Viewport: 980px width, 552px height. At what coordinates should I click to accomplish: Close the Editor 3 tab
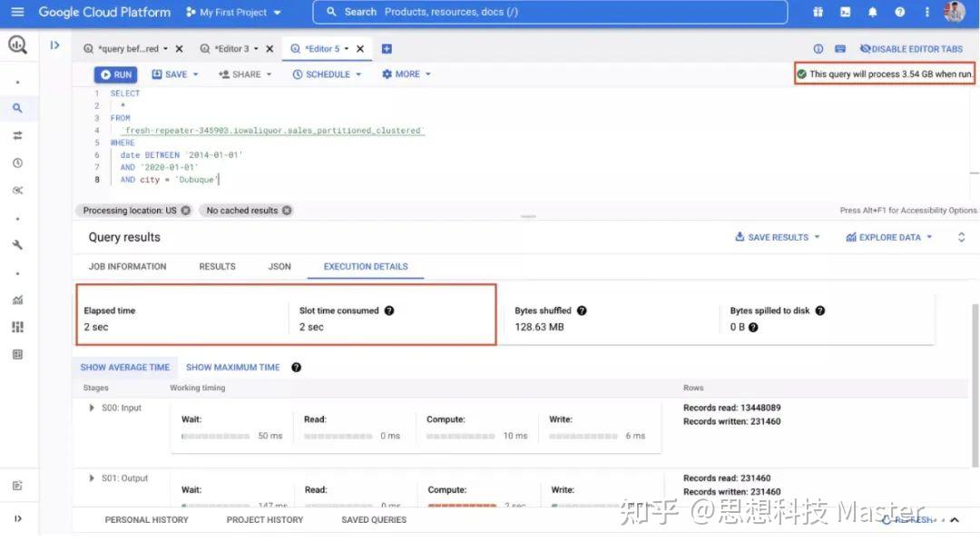click(x=270, y=49)
